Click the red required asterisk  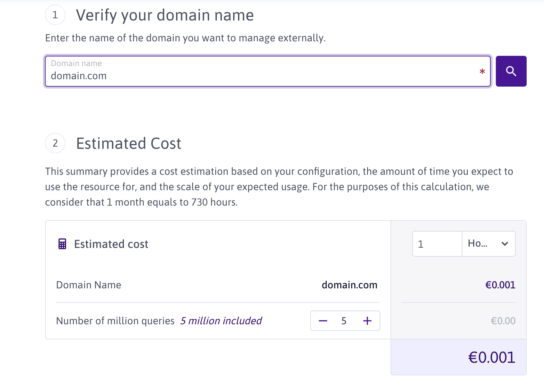(x=482, y=72)
